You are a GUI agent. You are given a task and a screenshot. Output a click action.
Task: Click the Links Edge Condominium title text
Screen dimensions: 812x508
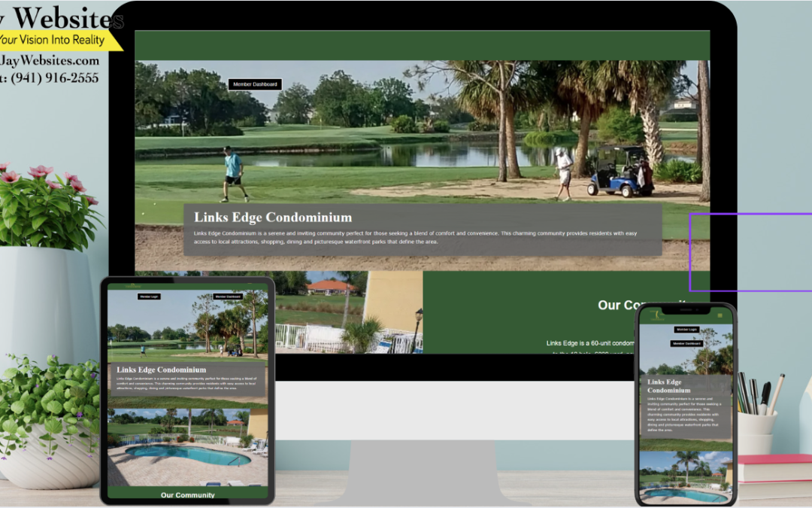point(273,217)
